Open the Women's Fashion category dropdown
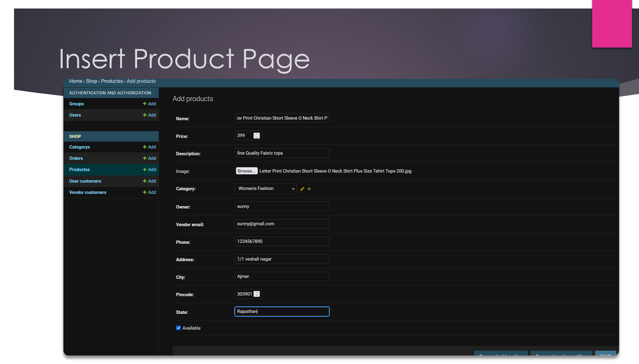 tap(266, 189)
